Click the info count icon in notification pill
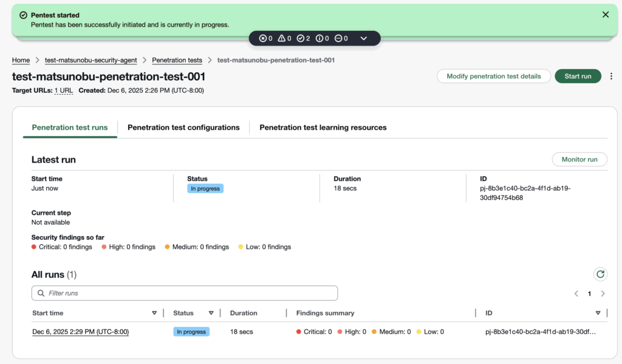 coord(319,38)
